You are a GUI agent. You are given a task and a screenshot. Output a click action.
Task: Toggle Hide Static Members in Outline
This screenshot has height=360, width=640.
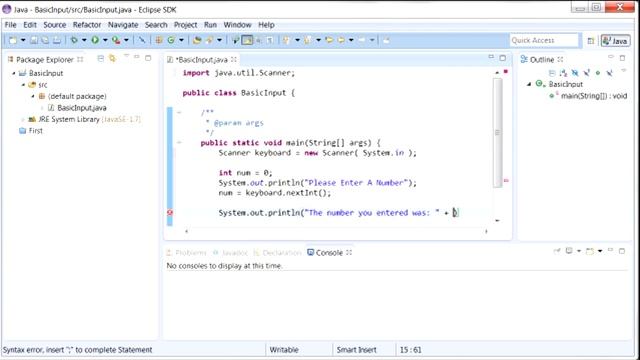click(587, 73)
